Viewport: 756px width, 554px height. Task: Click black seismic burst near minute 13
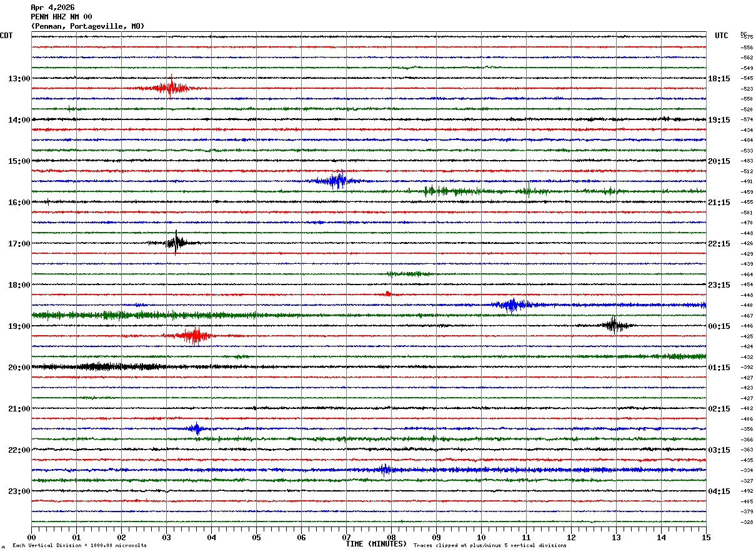point(614,325)
